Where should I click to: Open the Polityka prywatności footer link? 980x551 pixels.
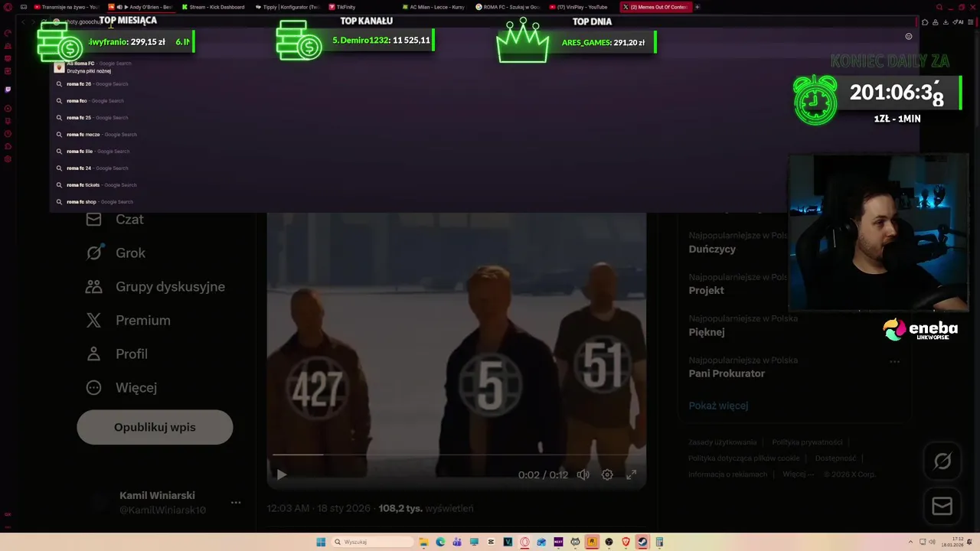click(x=807, y=442)
